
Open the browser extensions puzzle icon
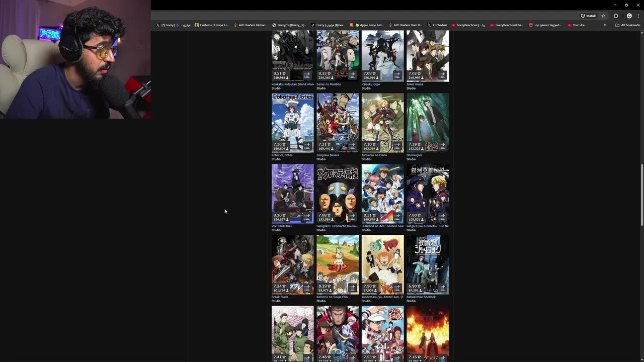click(616, 16)
